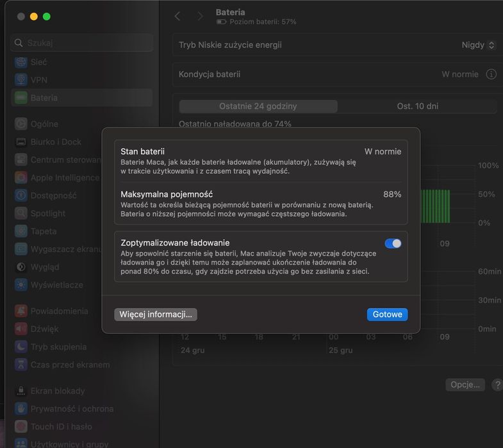Open Wyświetlacze settings icon
The image size is (503, 448).
[x=21, y=285]
